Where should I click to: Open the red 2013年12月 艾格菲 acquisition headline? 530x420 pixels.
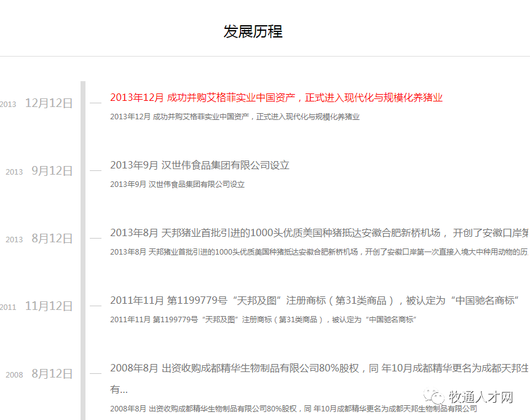(x=276, y=98)
